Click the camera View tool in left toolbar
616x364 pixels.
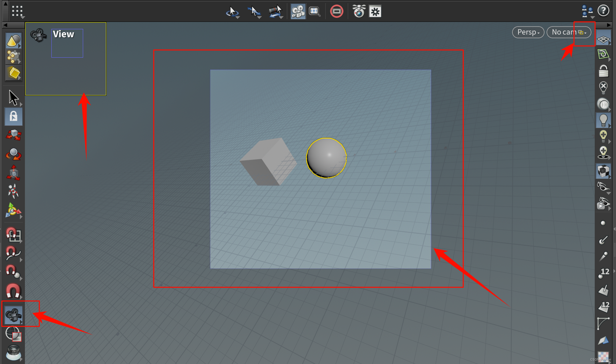(14, 315)
